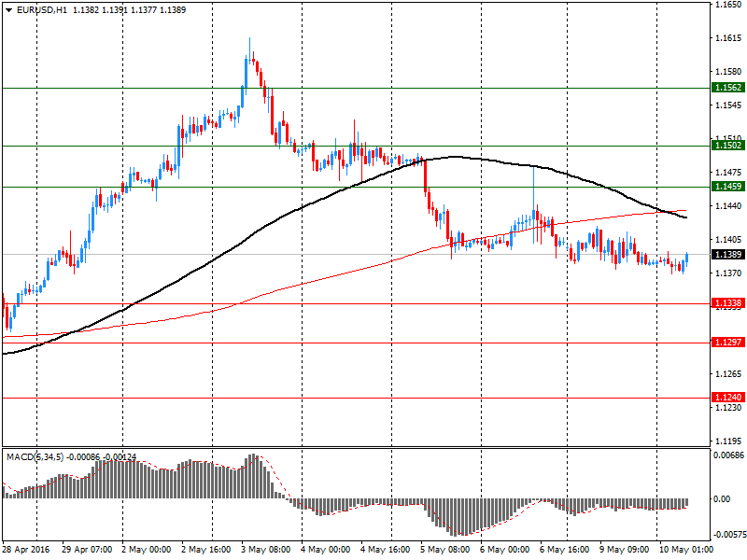Select the 2 May 00:00 time axis label
Image resolution: width=747 pixels, height=560 pixels.
147,550
